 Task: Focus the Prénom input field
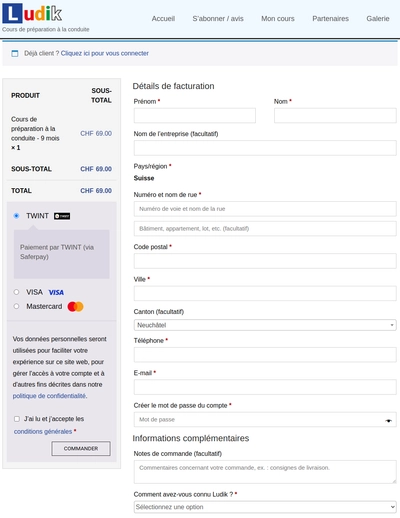coord(195,116)
